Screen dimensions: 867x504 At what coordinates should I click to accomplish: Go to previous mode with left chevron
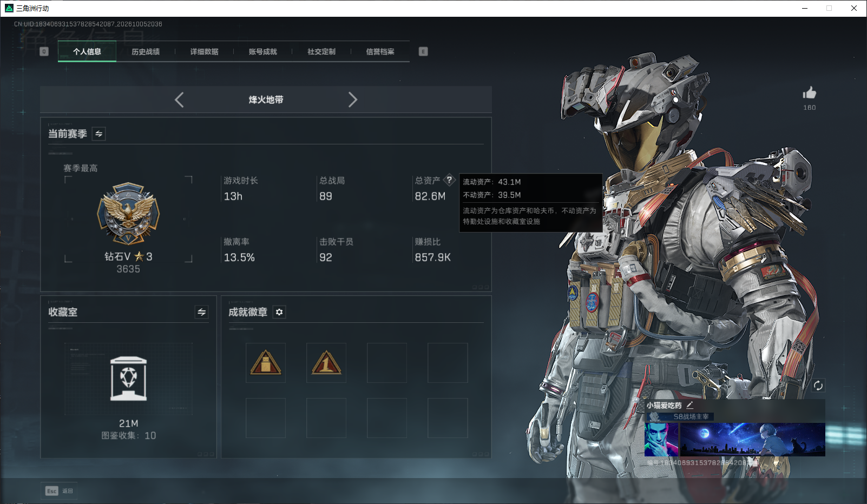pyautogui.click(x=179, y=100)
